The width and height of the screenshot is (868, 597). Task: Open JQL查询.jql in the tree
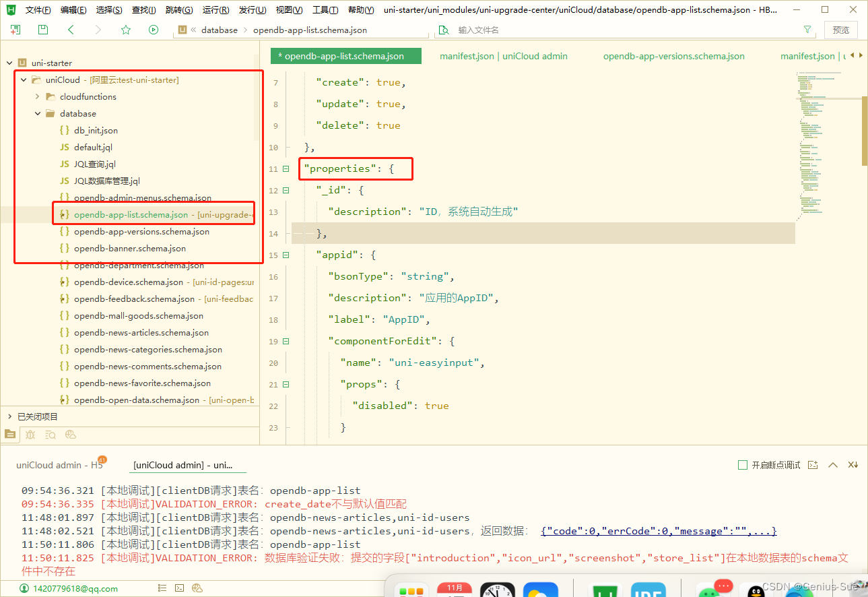[x=95, y=164]
